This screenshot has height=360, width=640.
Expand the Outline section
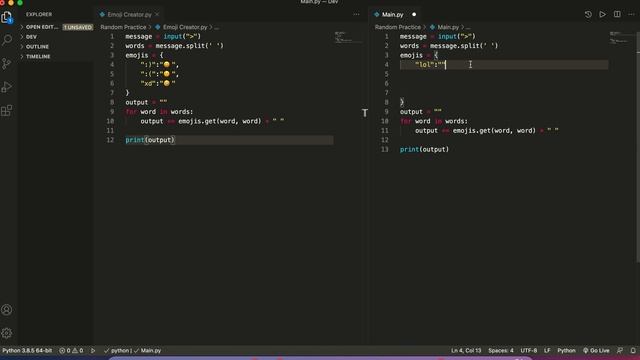tap(37, 47)
